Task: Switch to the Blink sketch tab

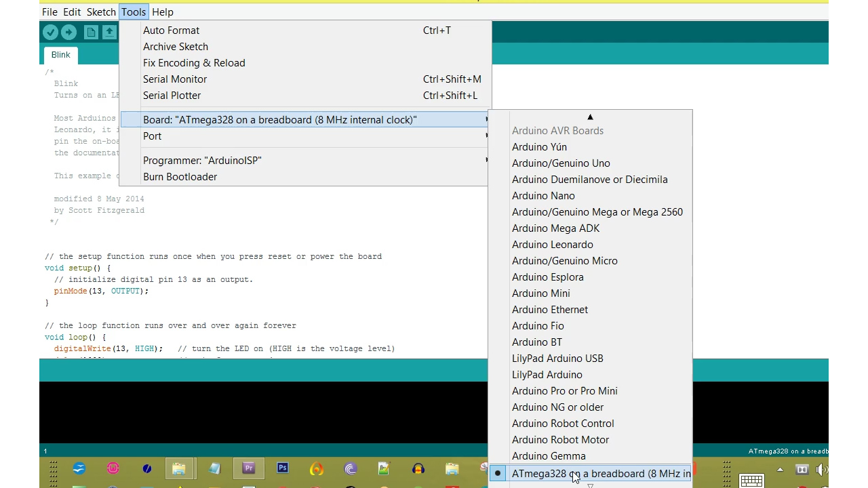Action: (60, 55)
